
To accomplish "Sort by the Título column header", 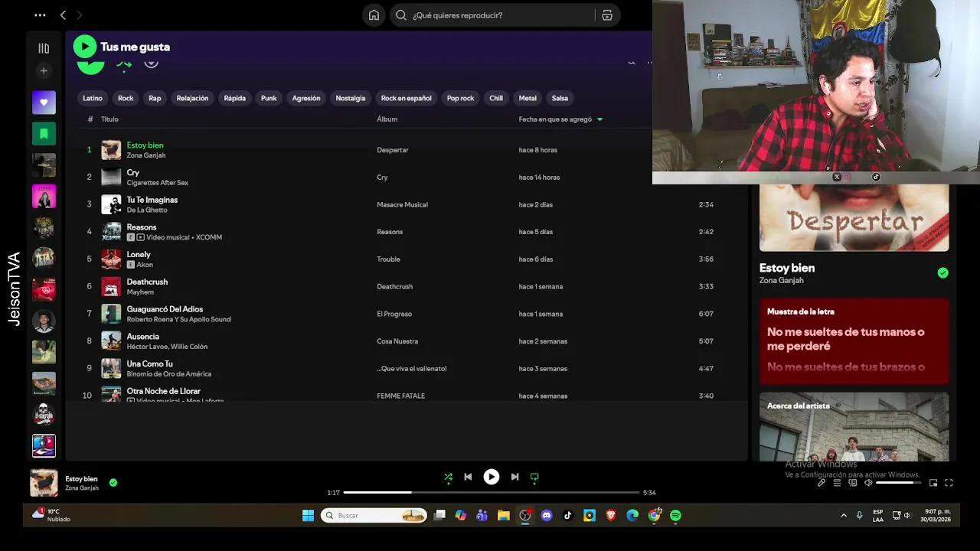I will pyautogui.click(x=109, y=119).
